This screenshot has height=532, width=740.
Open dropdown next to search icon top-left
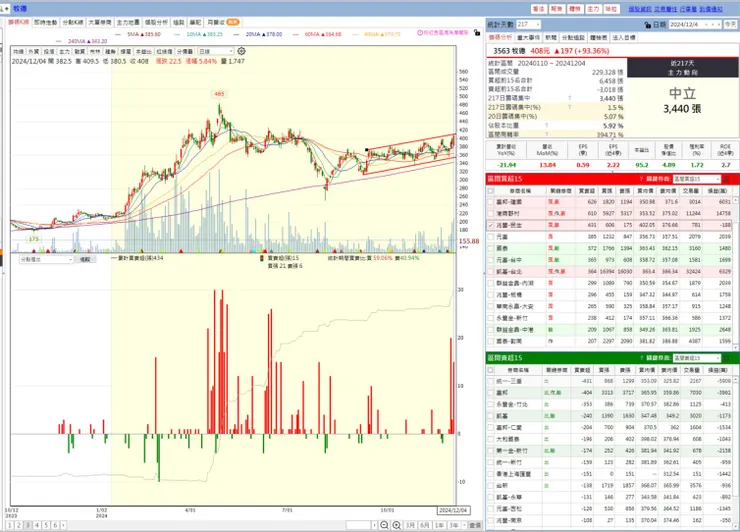click(7, 8)
